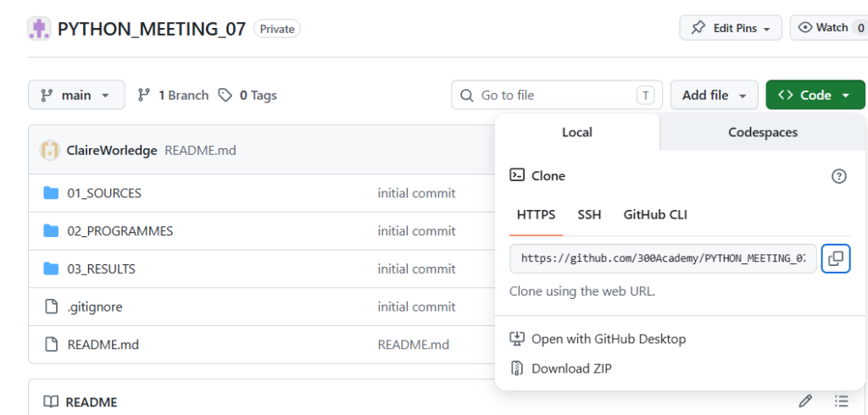
Task: Select the GitHub CLI clone option
Action: (655, 214)
